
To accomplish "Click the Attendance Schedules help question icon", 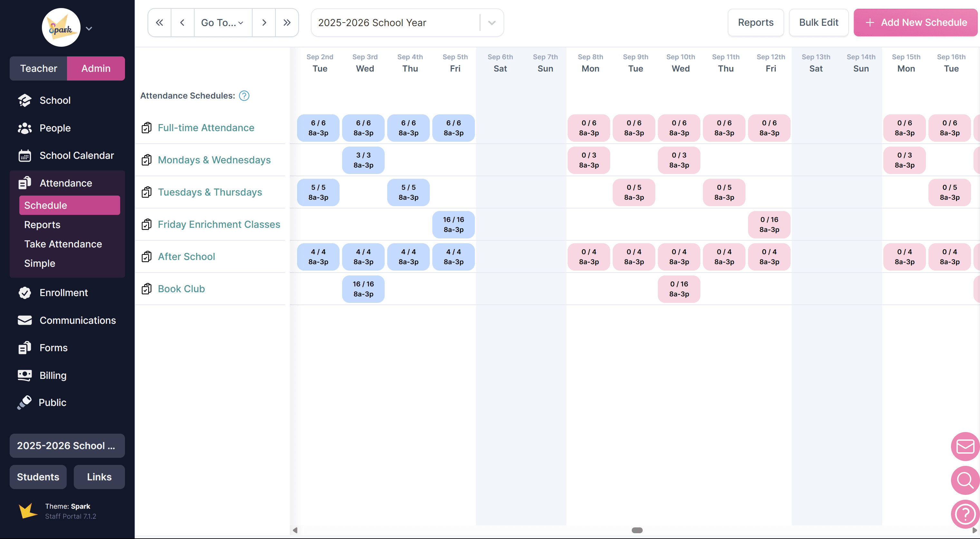I will pyautogui.click(x=244, y=95).
